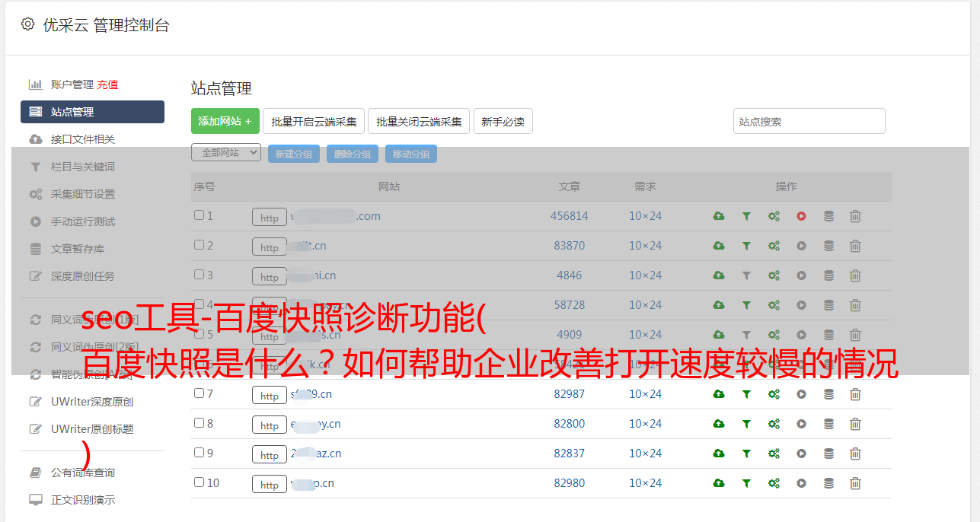Click play icon in row 8
The height and width of the screenshot is (522, 980).
coord(801,424)
